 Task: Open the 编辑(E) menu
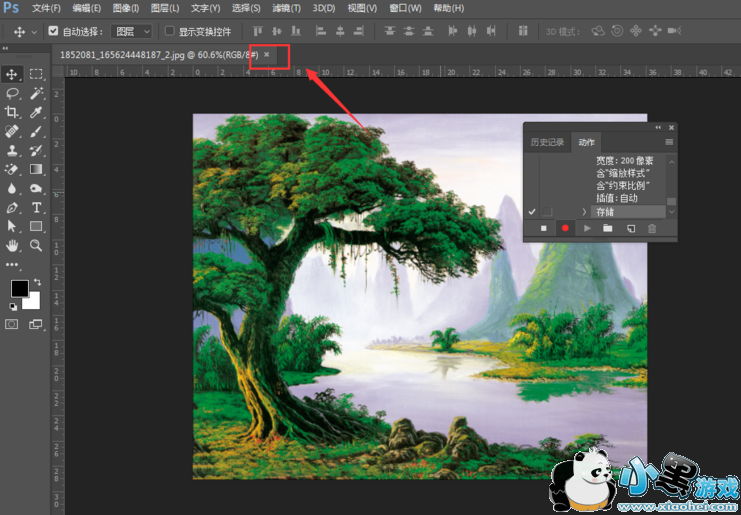[x=86, y=8]
